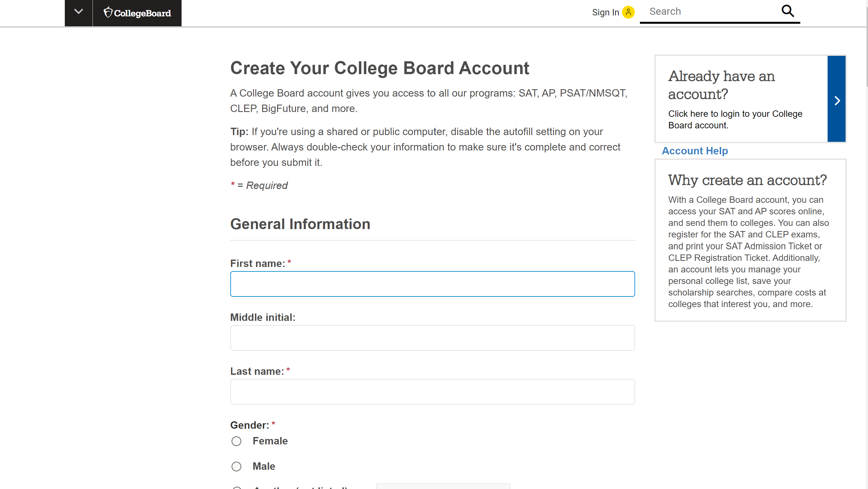Click the Middle initial input field
This screenshot has height=489, width=868.
pos(432,338)
